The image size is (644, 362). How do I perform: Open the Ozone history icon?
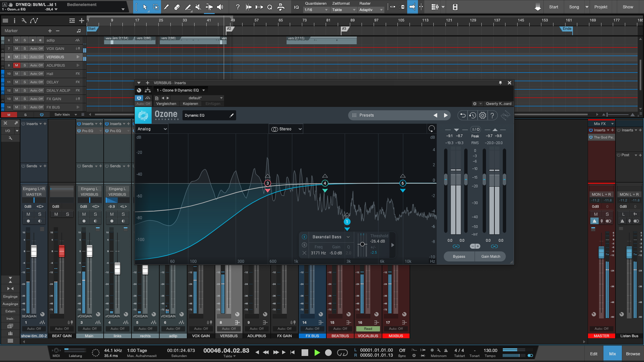coord(473,115)
